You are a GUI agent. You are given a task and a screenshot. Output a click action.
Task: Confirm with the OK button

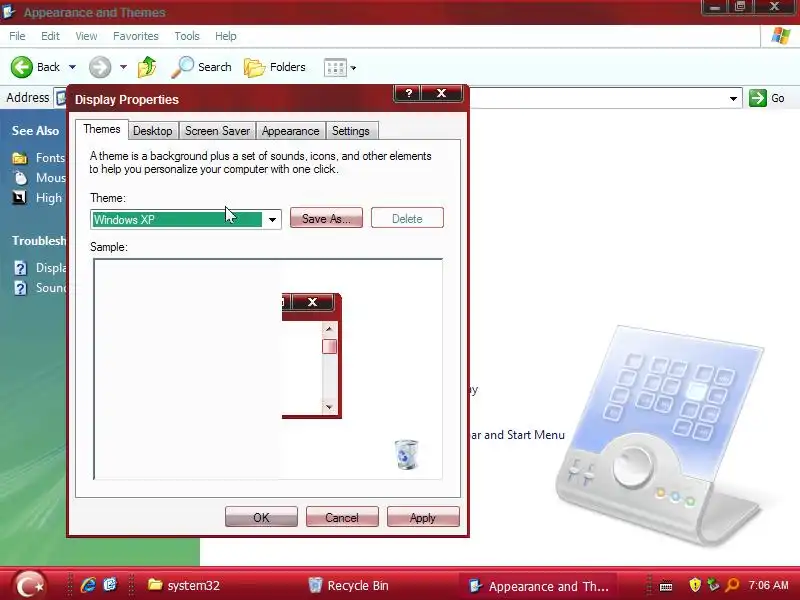tap(261, 517)
